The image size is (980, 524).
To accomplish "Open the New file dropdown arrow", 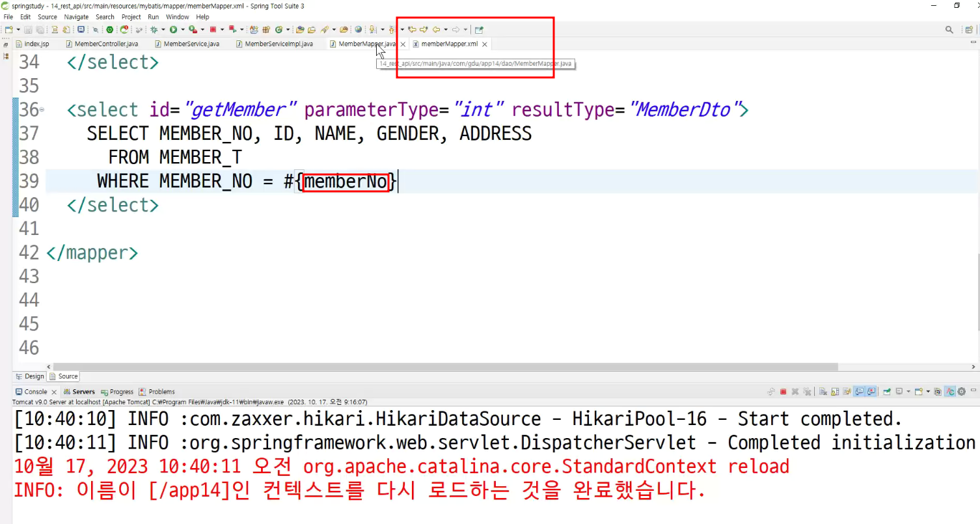I will [x=18, y=29].
